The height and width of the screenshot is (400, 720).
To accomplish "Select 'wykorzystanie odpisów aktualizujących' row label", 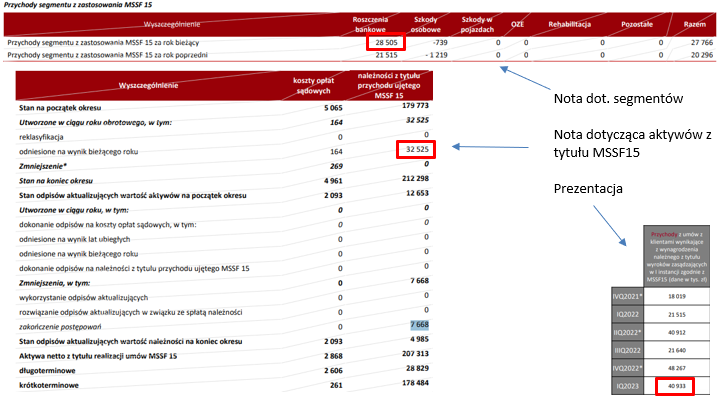I will [84, 298].
